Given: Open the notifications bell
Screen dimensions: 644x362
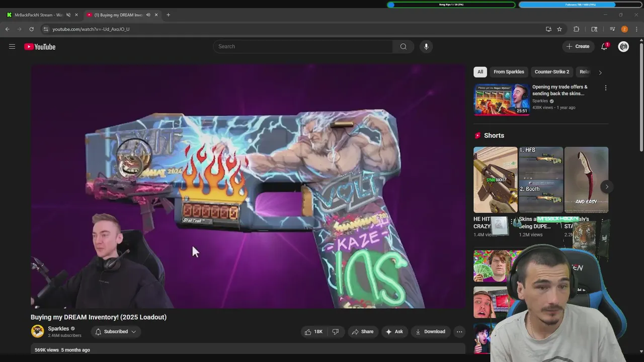Looking at the screenshot, I should tap(604, 46).
